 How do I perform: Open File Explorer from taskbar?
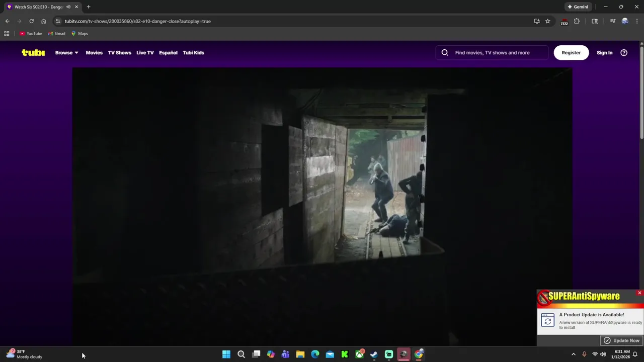pos(300,354)
